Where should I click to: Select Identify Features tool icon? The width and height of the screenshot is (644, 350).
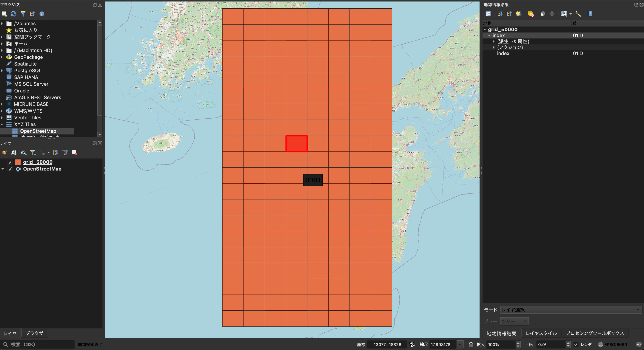(x=564, y=14)
